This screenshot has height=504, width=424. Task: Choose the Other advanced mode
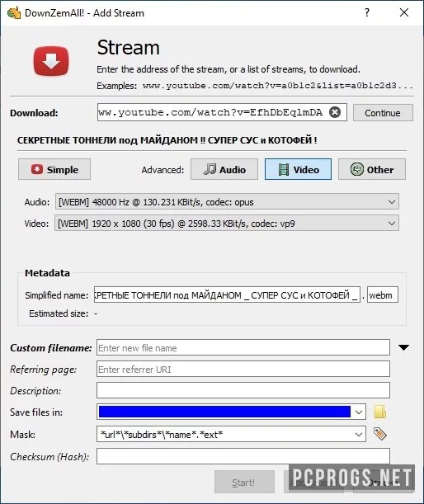tap(372, 169)
